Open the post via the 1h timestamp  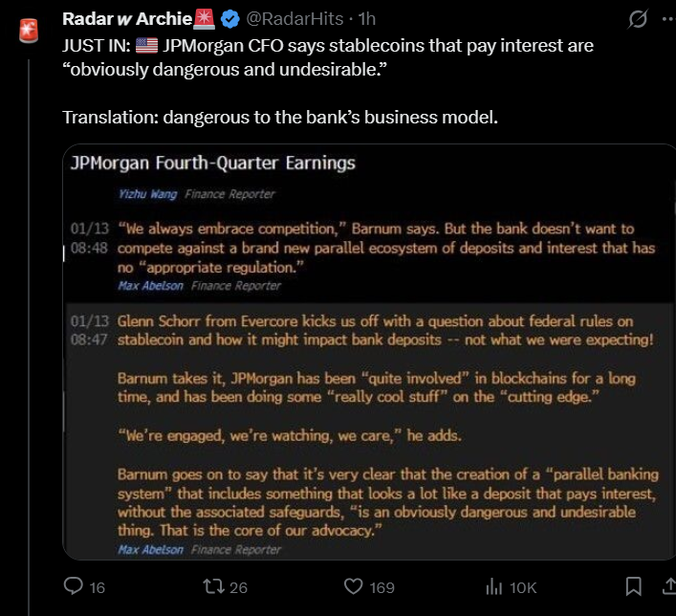pyautogui.click(x=367, y=18)
